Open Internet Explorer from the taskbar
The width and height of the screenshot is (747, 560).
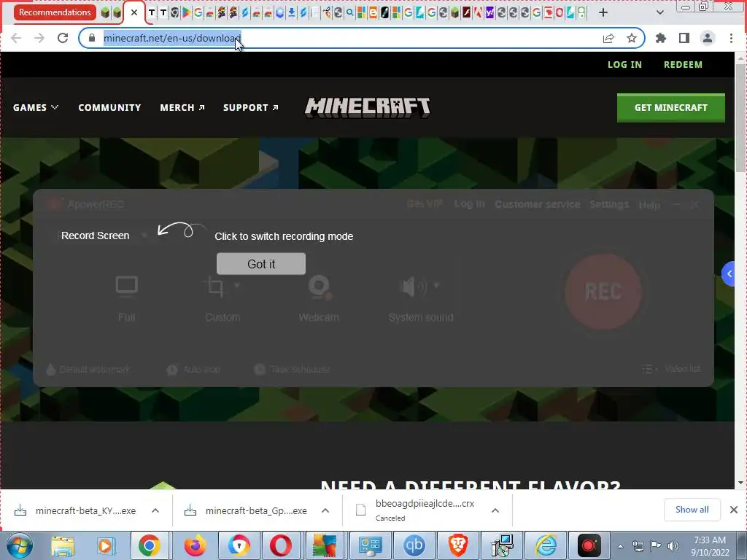546,545
